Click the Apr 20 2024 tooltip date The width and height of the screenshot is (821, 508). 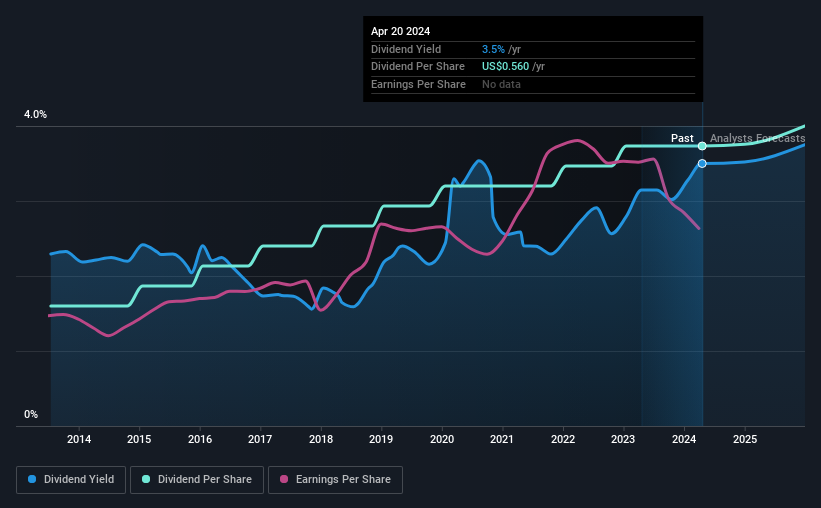pyautogui.click(x=401, y=31)
